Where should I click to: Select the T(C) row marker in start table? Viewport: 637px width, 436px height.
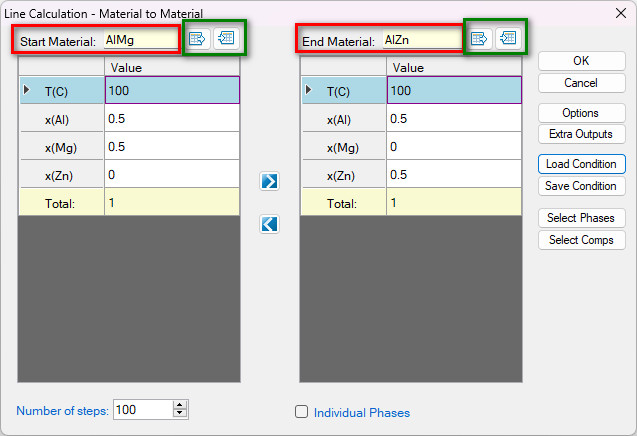[27, 91]
